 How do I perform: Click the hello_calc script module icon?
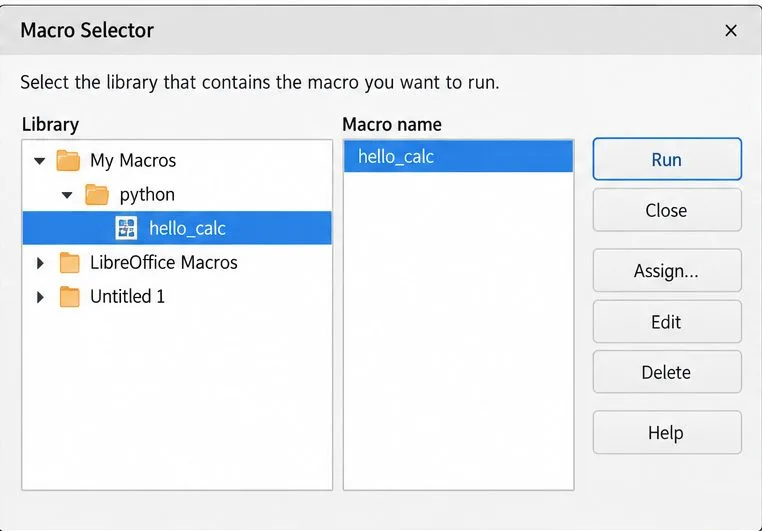coord(126,228)
